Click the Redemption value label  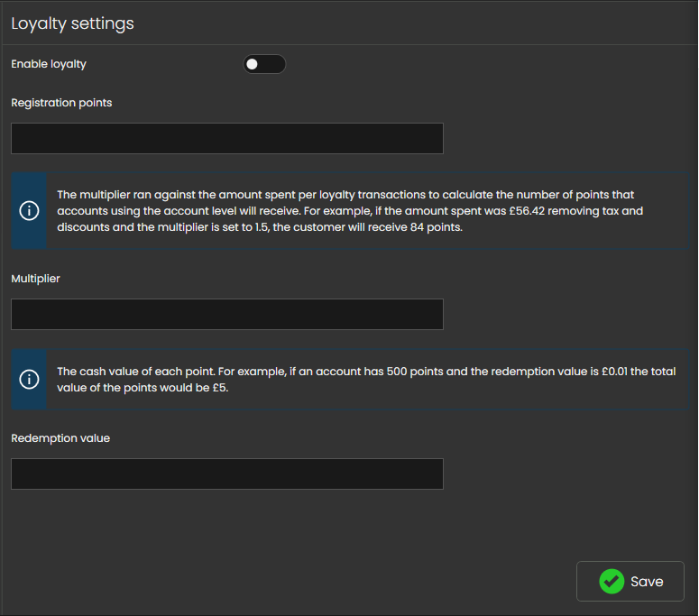coord(60,438)
